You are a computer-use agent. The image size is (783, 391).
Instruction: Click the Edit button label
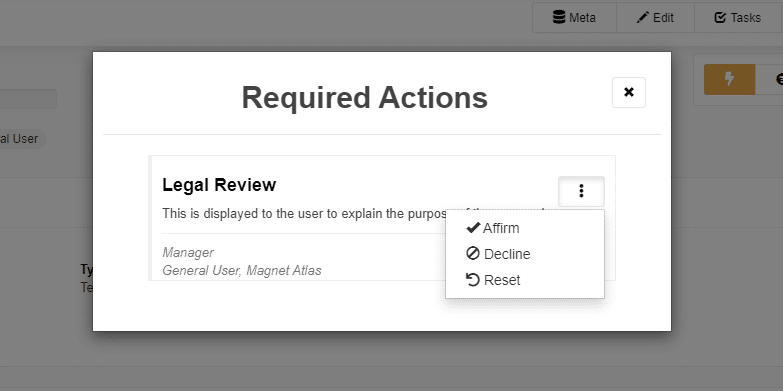coord(663,18)
